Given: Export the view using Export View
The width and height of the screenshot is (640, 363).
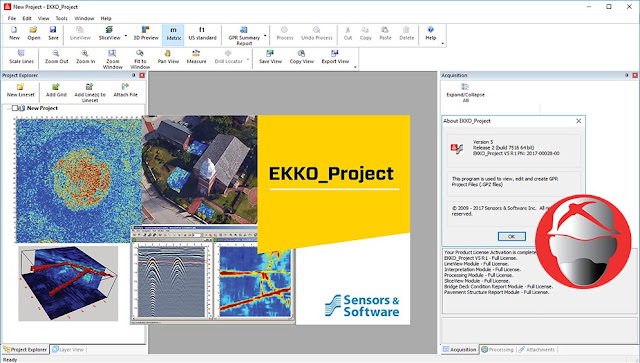Looking at the screenshot, I should click(335, 57).
